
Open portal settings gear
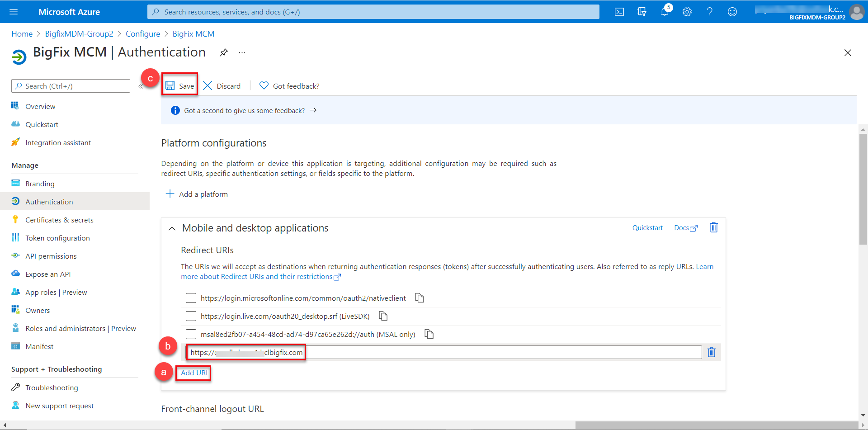point(687,12)
